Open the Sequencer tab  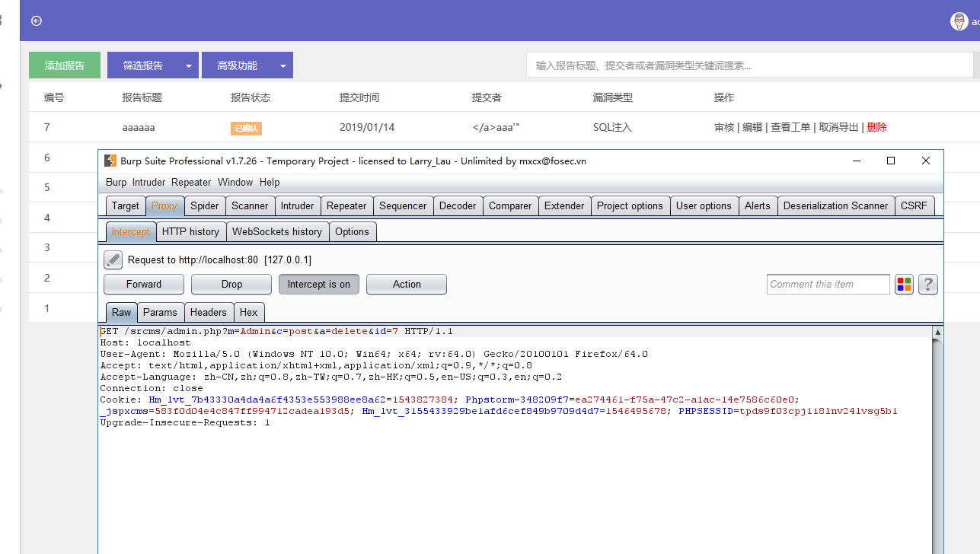403,205
